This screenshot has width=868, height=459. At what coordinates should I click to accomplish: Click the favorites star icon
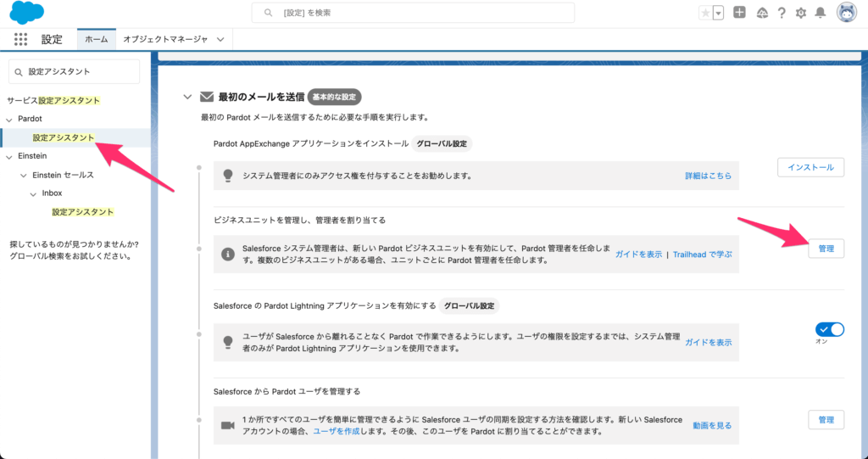click(x=705, y=13)
